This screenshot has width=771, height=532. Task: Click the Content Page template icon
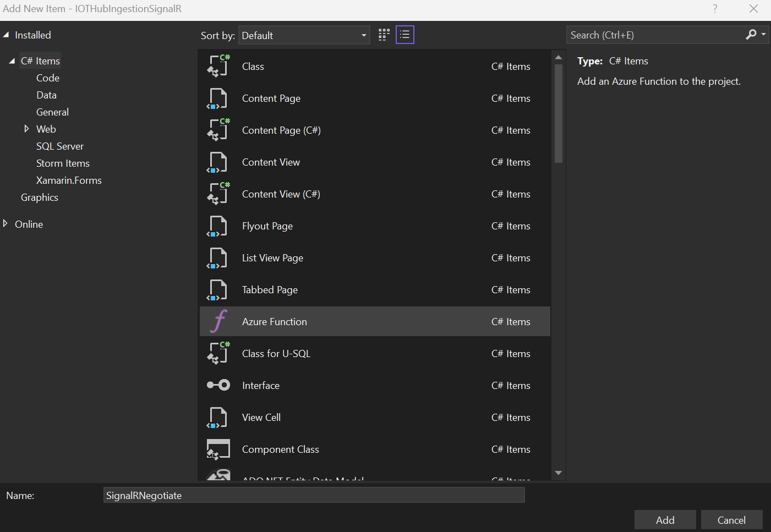point(217,98)
